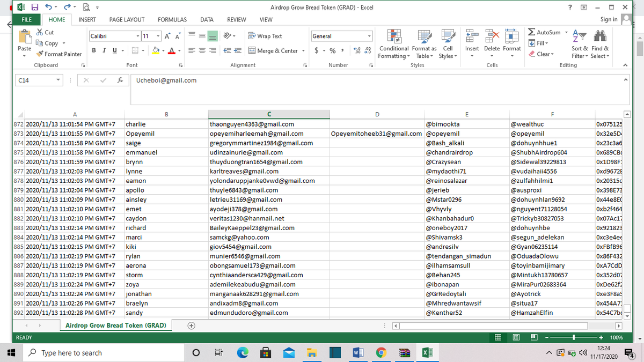Decrease font size with the small A
This screenshot has width=644, height=362.
point(177,36)
